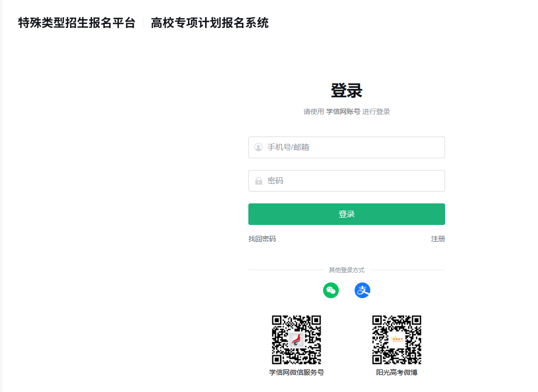Click the user avatar icon in the account field
This screenshot has width=538, height=392.
point(258,147)
